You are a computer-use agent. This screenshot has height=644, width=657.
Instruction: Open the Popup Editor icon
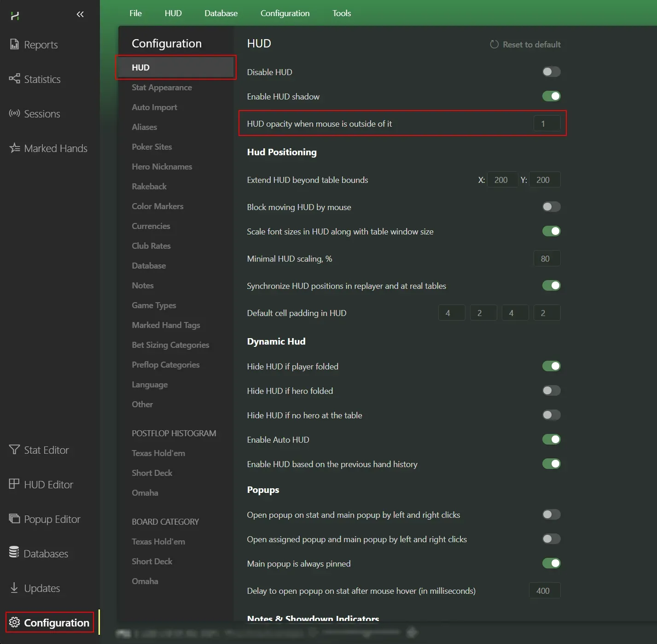coord(14,519)
